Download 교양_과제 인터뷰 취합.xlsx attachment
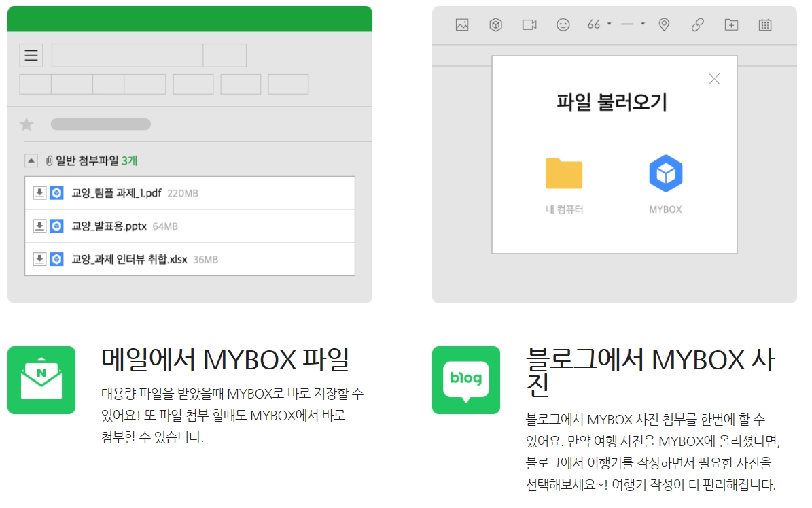This screenshot has height=508, width=812. coord(39,259)
